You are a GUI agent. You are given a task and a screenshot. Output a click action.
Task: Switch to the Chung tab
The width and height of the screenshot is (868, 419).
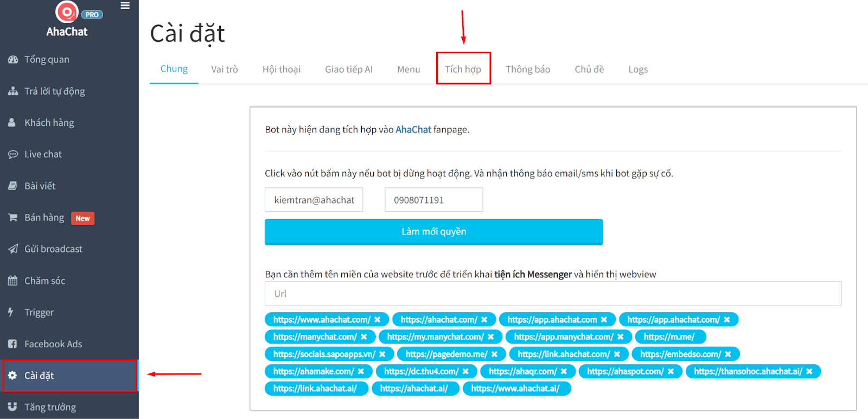(x=174, y=69)
